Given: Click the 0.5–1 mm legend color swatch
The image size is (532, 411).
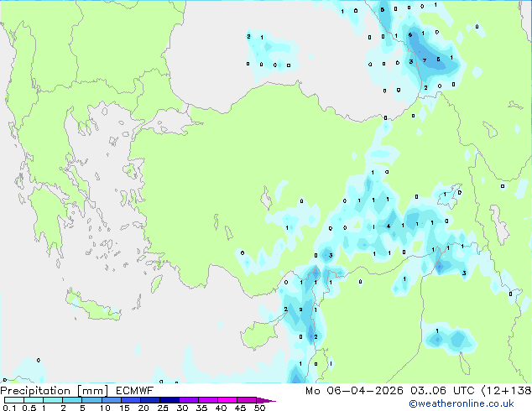Looking at the screenshot, I should (x=34, y=400).
